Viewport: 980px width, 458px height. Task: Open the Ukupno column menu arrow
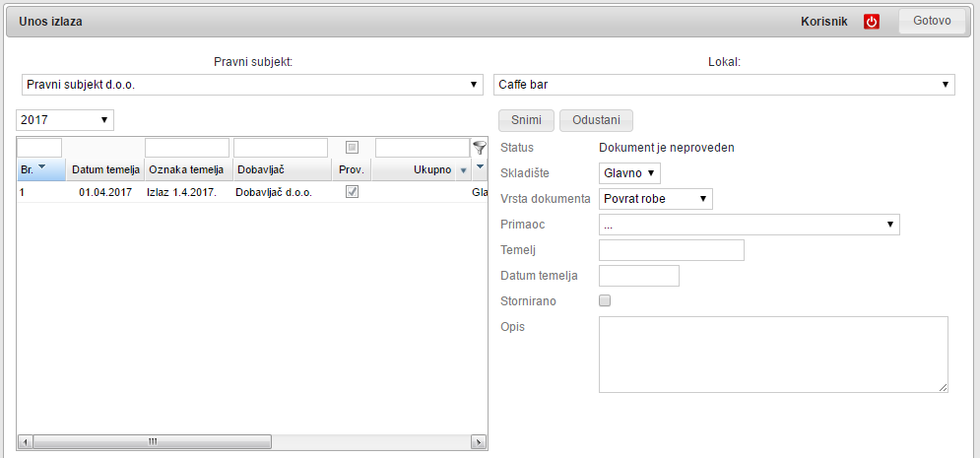[463, 170]
